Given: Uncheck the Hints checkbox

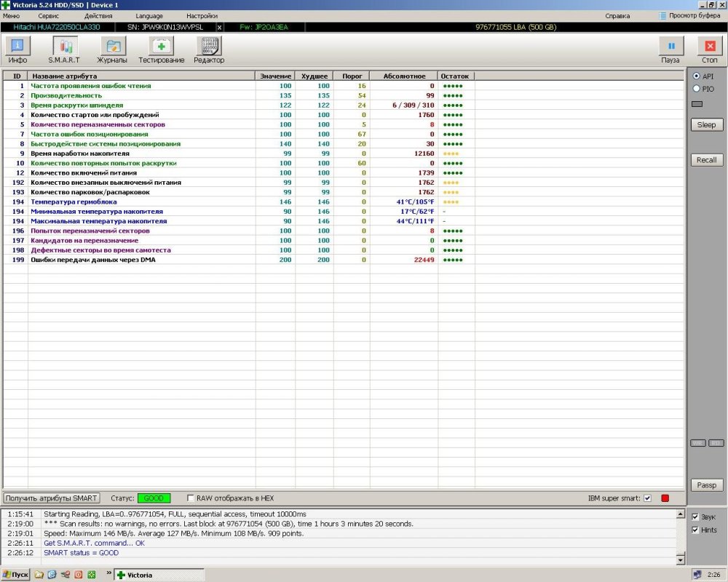Looking at the screenshot, I should click(696, 530).
